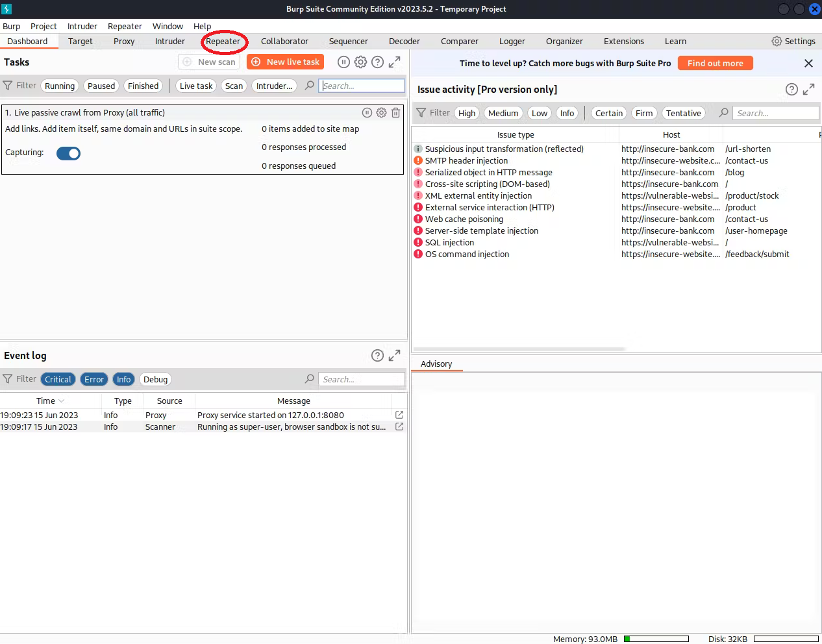Image resolution: width=822 pixels, height=644 pixels.
Task: Click the Event log search magnifier icon
Action: click(310, 379)
